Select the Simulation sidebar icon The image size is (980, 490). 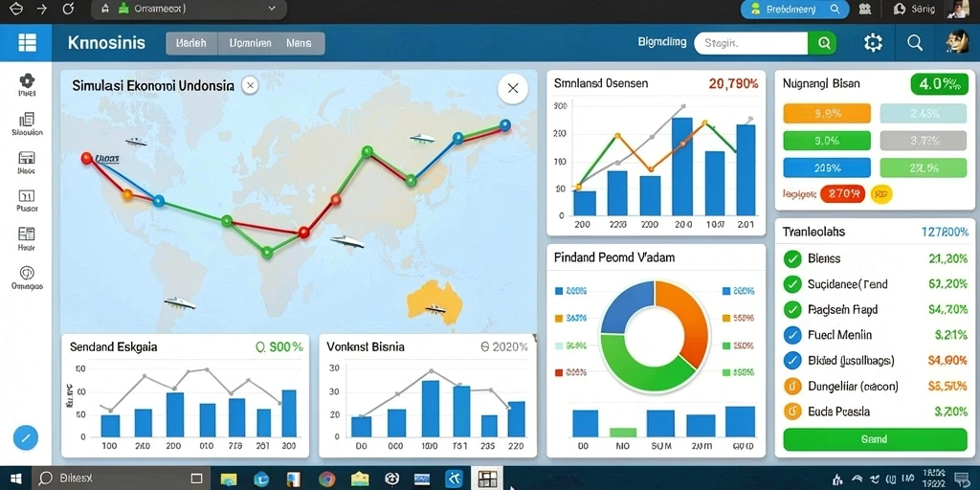(x=27, y=123)
